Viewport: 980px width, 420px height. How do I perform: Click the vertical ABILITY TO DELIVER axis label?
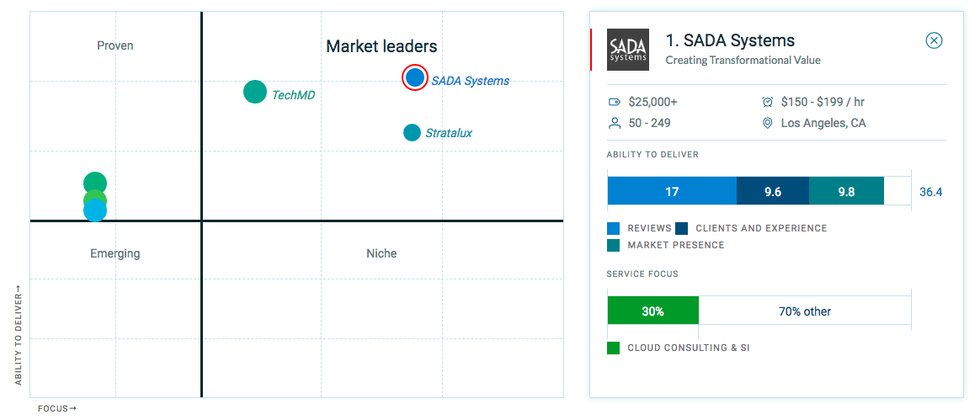click(x=19, y=335)
